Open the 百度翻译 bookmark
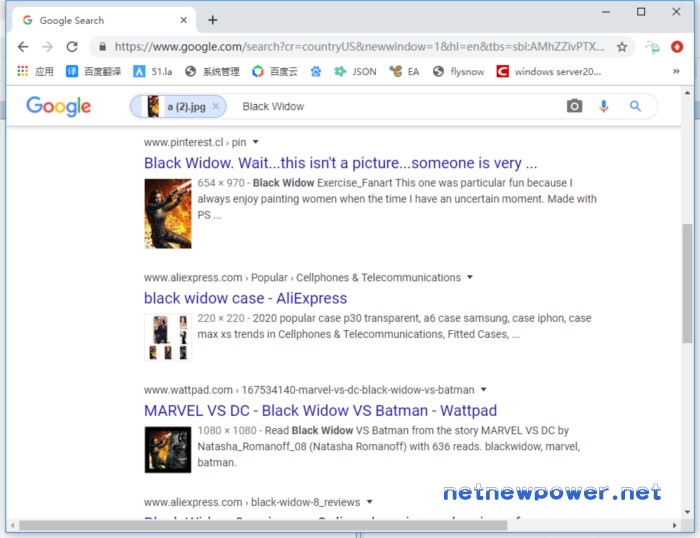Viewport: 700px width, 538px height. point(93,71)
